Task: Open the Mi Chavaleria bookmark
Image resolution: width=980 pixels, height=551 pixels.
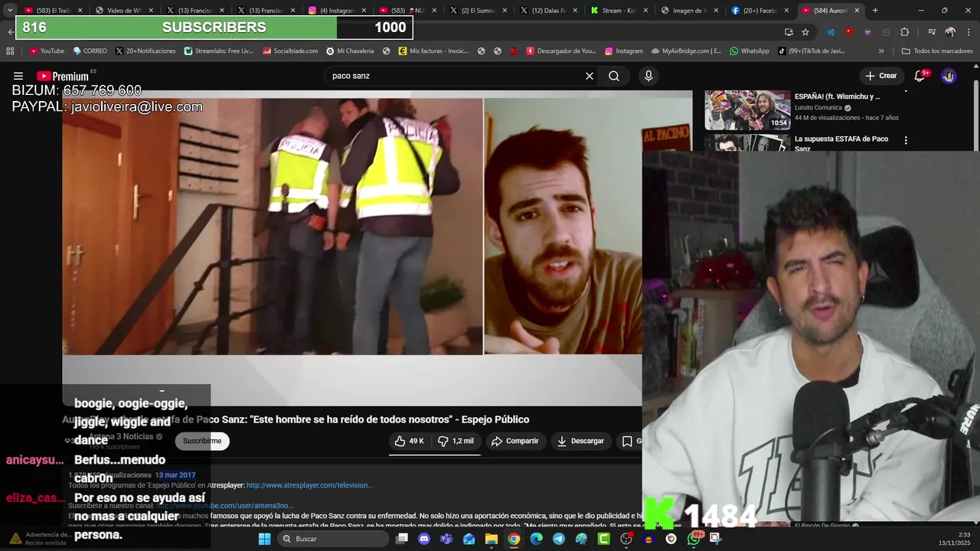Action: (x=350, y=51)
